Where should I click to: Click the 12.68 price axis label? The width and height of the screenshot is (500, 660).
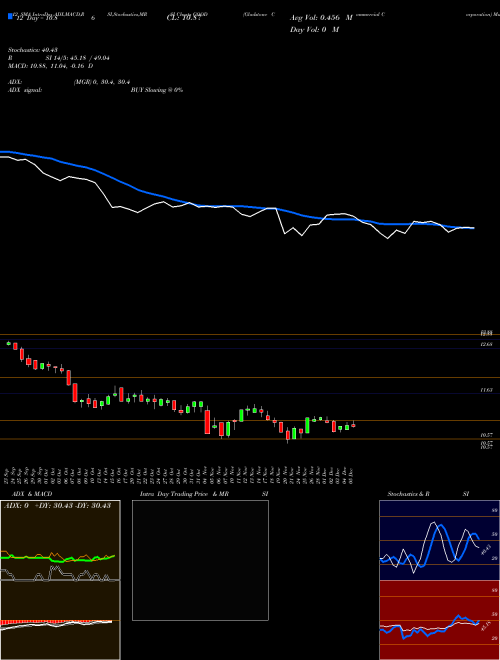[x=487, y=345]
